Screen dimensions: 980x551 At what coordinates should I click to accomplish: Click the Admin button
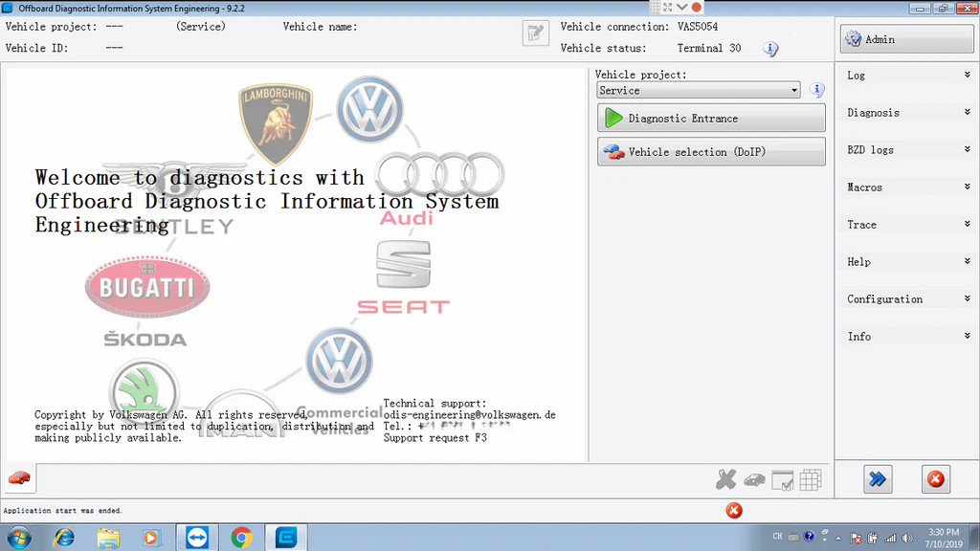[x=906, y=39]
